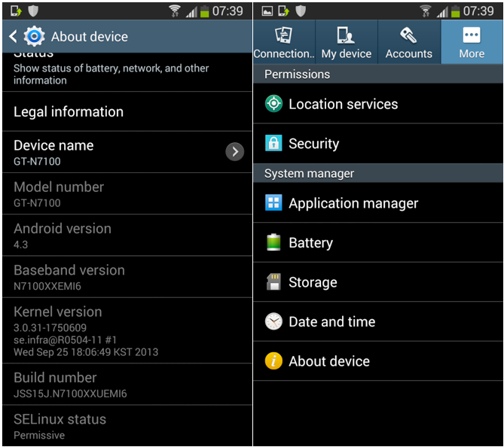Screen dimensions: 504x447
Task: Tap the SELinux status row
Action: 127,426
